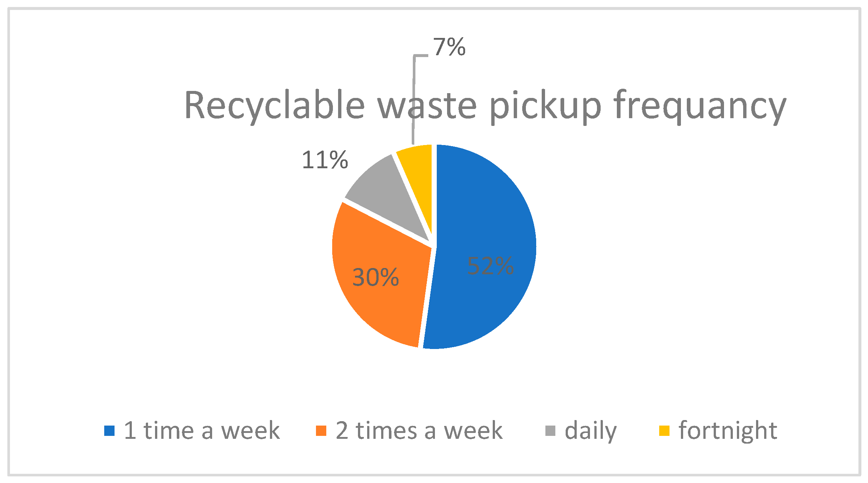Select the 11% data label
This screenshot has height=483, width=868.
[x=324, y=160]
